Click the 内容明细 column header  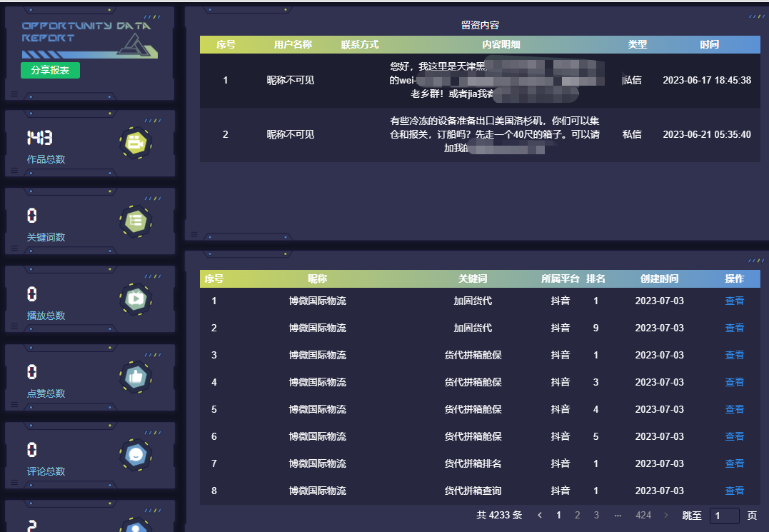coord(501,44)
